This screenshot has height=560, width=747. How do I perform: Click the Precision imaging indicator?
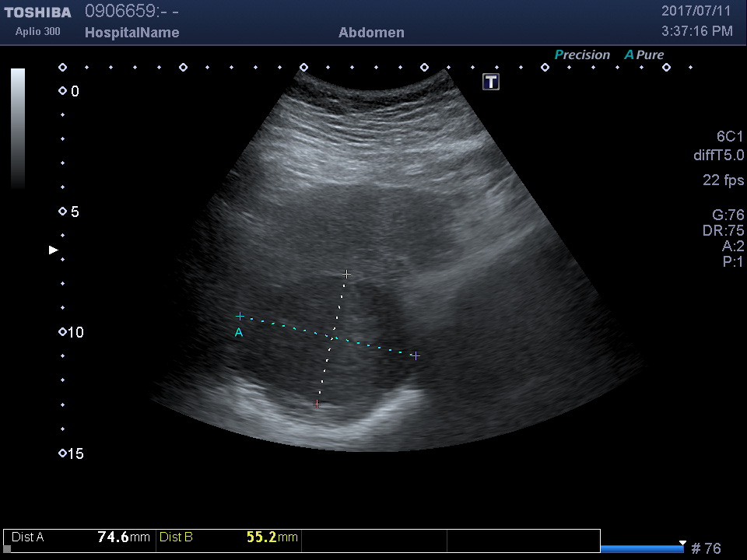[x=582, y=54]
